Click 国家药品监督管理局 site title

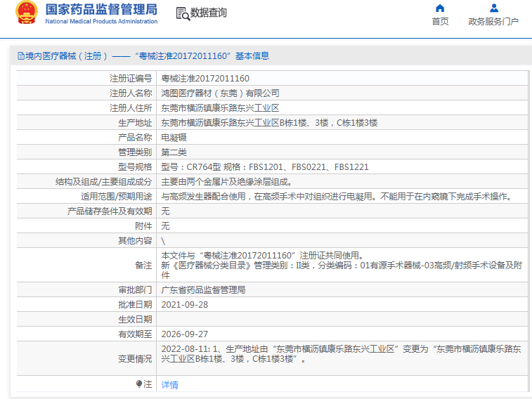[x=101, y=10]
